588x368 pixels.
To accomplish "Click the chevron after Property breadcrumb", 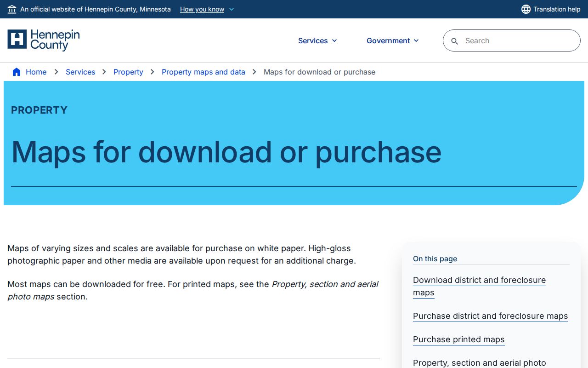I will tap(153, 72).
